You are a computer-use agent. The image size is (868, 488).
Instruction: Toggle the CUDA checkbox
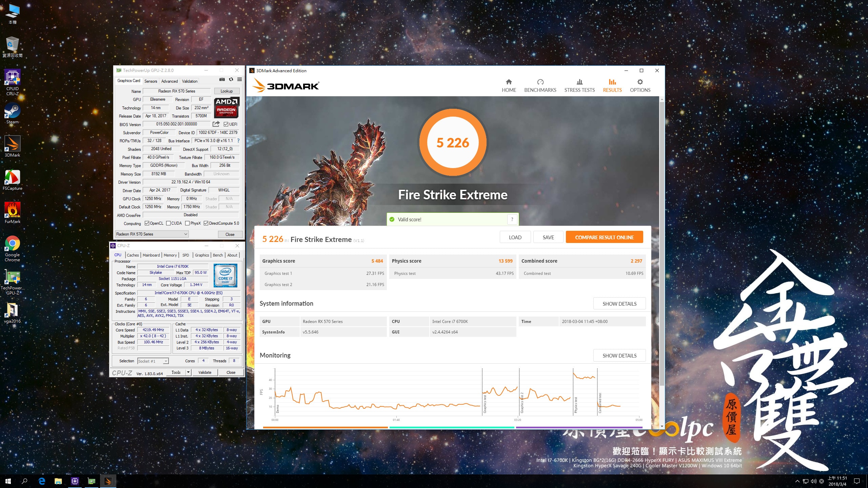pos(168,223)
